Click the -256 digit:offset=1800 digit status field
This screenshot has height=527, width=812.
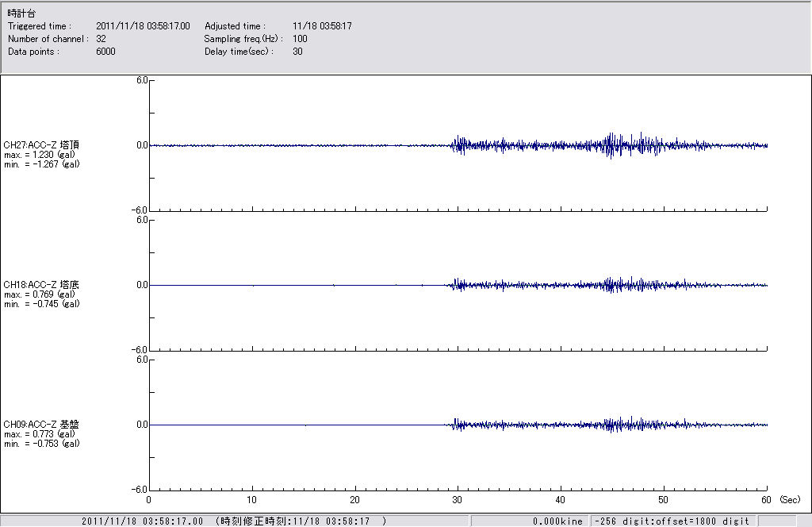pyautogui.click(x=671, y=521)
